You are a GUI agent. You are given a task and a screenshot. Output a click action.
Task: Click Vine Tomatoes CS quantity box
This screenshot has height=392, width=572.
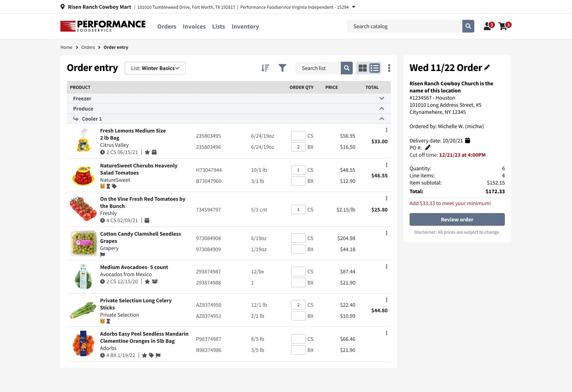298,209
